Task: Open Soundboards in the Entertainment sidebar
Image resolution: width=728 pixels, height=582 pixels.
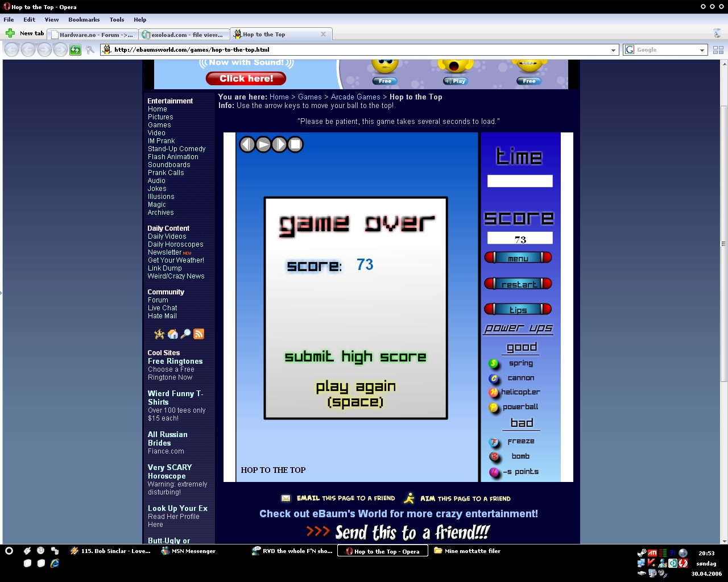Action: point(169,165)
